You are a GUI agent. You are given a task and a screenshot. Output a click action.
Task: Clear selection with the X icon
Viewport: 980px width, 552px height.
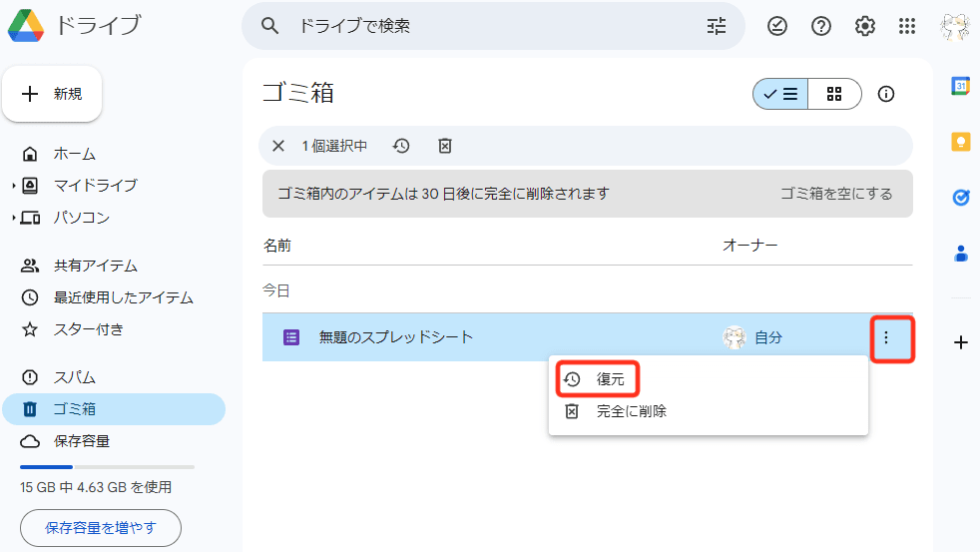pyautogui.click(x=278, y=146)
